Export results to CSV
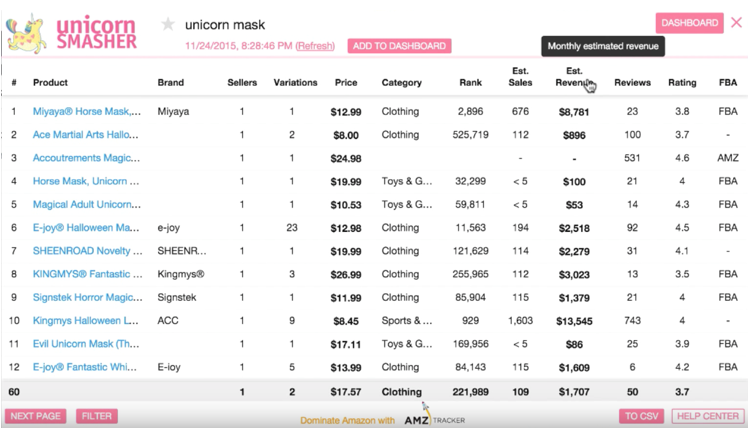 641,416
